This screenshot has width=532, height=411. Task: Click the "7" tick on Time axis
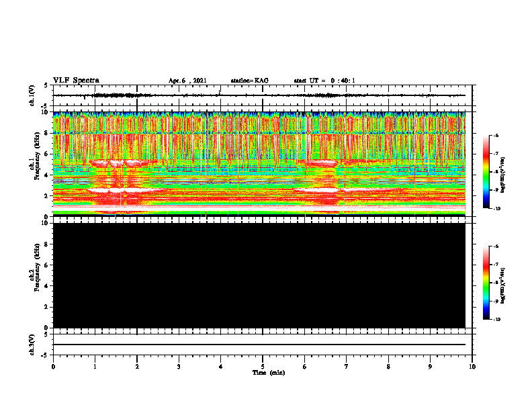[x=347, y=367]
